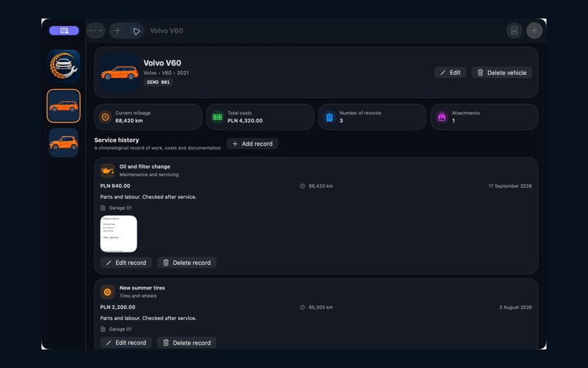This screenshot has height=368, width=588.
Task: Open the three-dots dropdown menu in toolbar
Action: (96, 31)
